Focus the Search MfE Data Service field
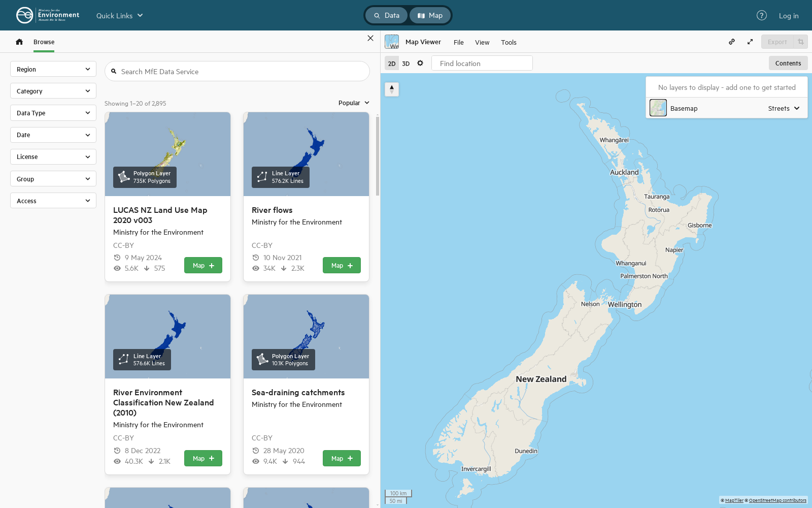This screenshot has height=508, width=812. point(237,71)
